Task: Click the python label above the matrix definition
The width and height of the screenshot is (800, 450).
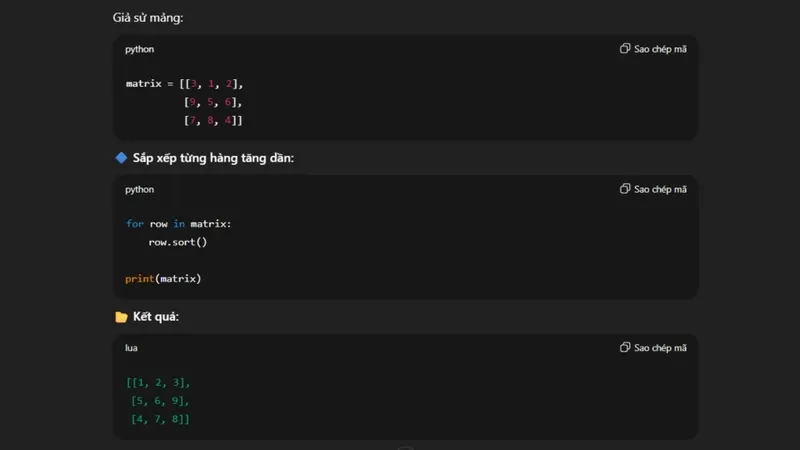Action: 140,49
